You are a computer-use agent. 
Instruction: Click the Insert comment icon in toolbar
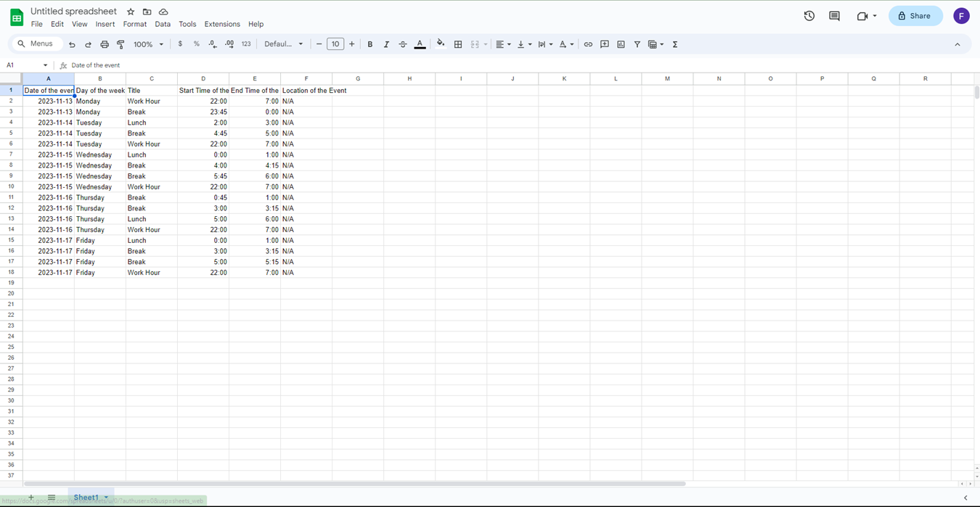point(605,44)
